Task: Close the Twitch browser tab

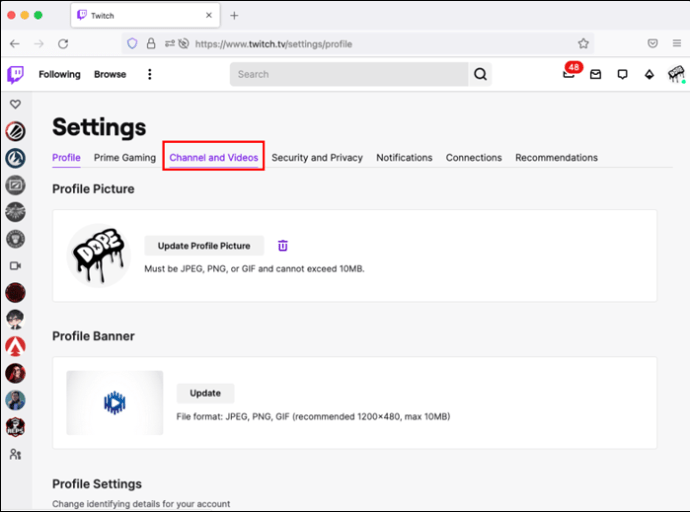Action: tap(209, 15)
